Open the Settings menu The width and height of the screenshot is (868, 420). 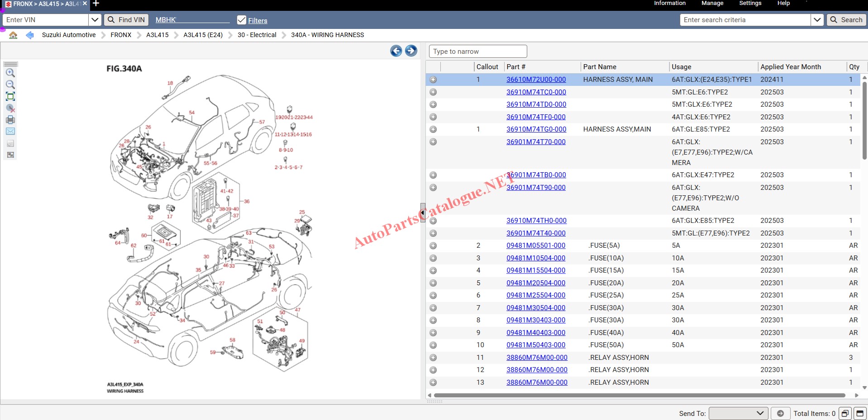click(x=750, y=3)
